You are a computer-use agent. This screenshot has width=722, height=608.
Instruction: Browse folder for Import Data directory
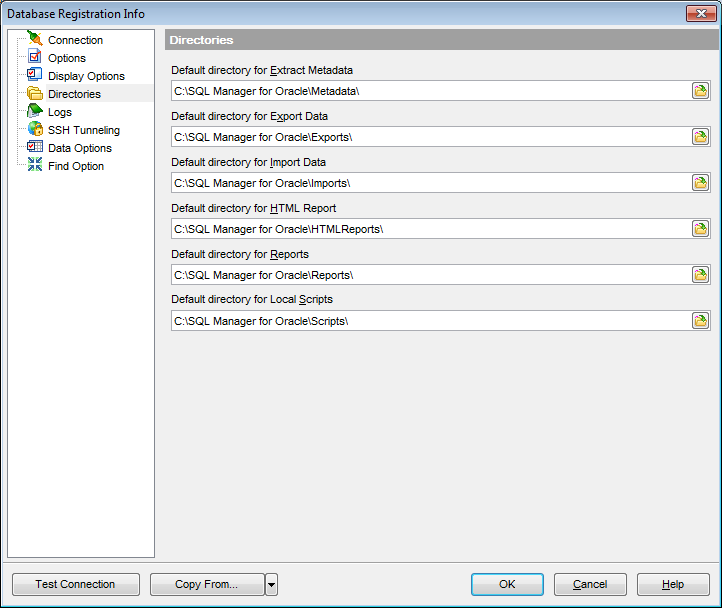700,183
